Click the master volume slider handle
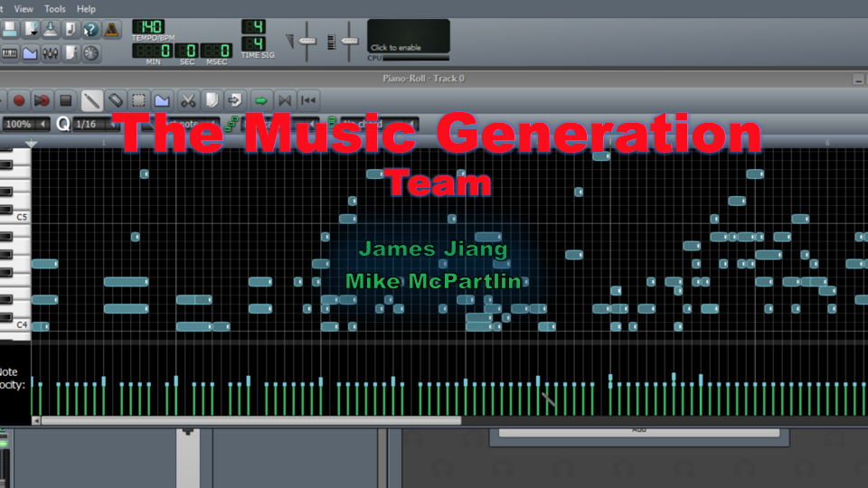The height and width of the screenshot is (488, 868). tap(307, 41)
